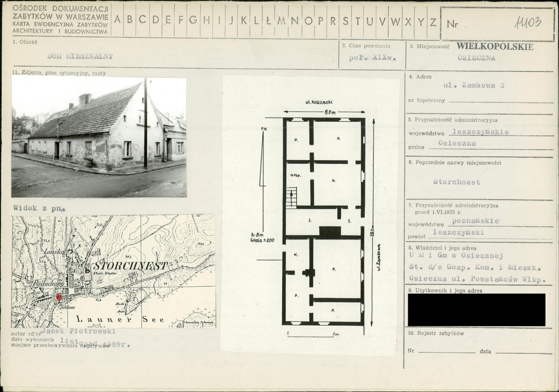Click the north arrow labeled PN
559x392 pixels.
click(x=263, y=157)
